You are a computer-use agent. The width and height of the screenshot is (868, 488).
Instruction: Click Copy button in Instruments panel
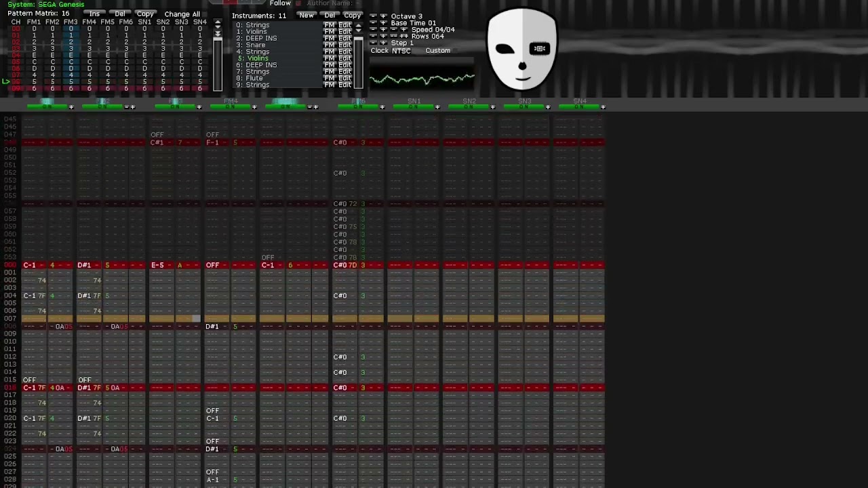[353, 15]
